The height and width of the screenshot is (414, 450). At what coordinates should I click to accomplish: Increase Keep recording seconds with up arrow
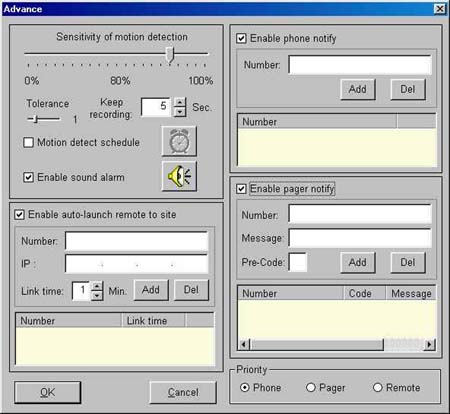(180, 102)
